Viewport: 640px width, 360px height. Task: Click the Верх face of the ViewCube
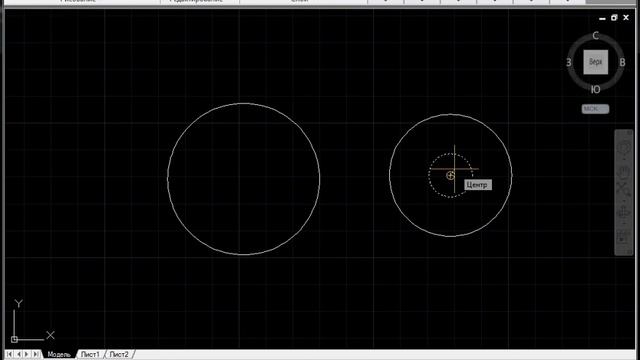click(596, 62)
